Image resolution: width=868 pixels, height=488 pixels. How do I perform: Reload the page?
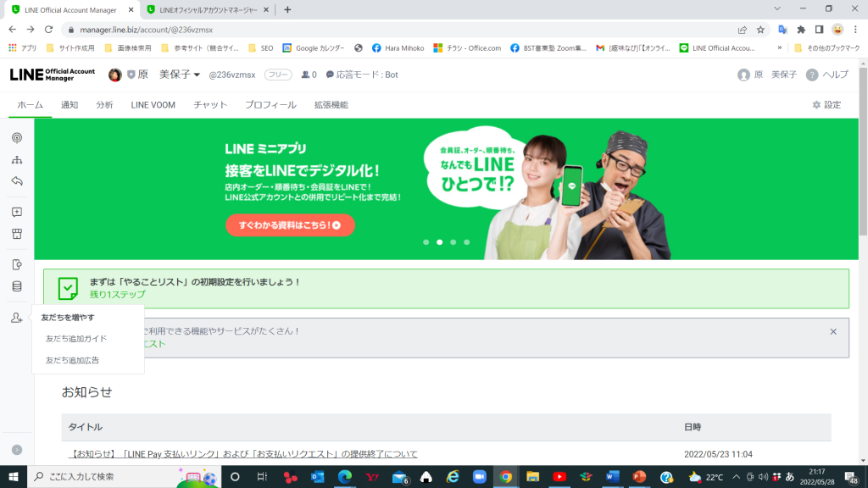(x=48, y=30)
